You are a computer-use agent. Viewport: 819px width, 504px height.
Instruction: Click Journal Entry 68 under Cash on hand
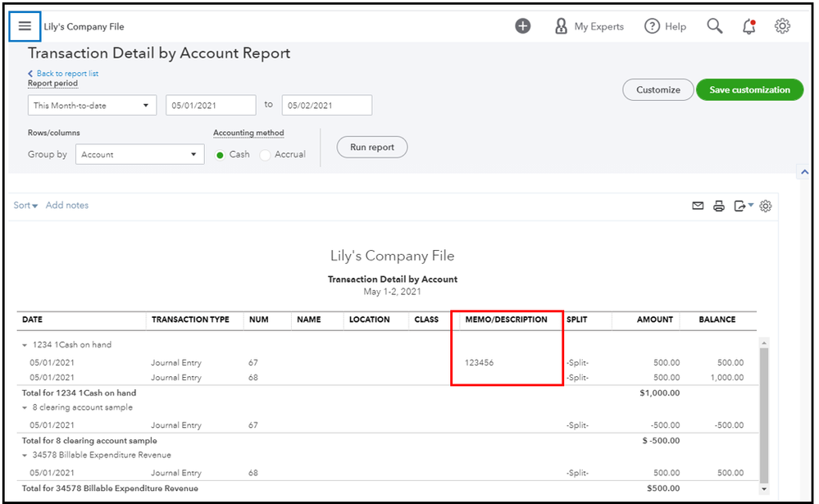pos(176,377)
